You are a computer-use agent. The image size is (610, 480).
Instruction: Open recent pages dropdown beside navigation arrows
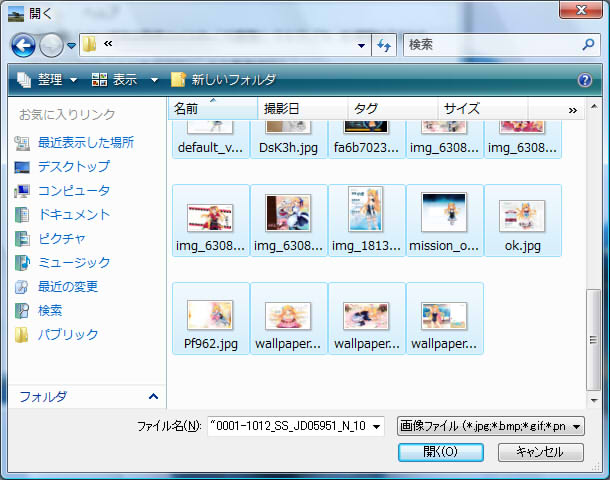coord(71,46)
